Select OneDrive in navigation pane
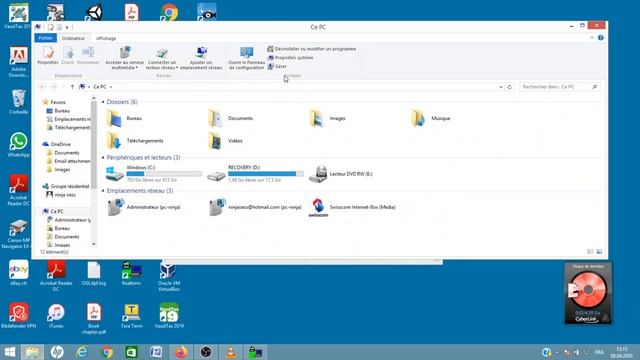 (56, 144)
